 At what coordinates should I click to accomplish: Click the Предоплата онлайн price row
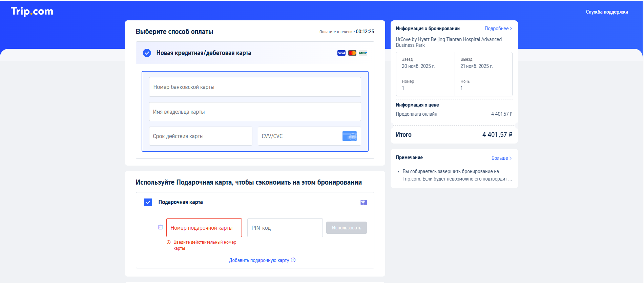454,114
